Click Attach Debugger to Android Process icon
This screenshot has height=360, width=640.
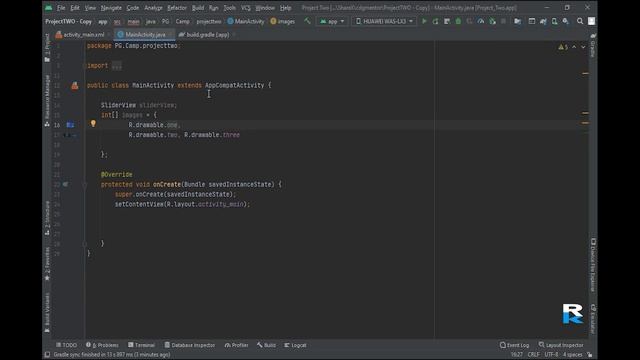493,21
